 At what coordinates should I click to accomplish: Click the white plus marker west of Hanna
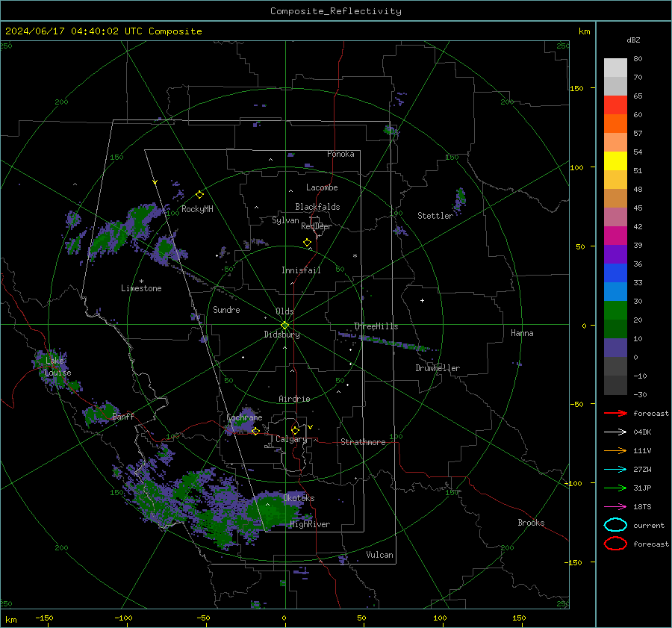click(422, 300)
